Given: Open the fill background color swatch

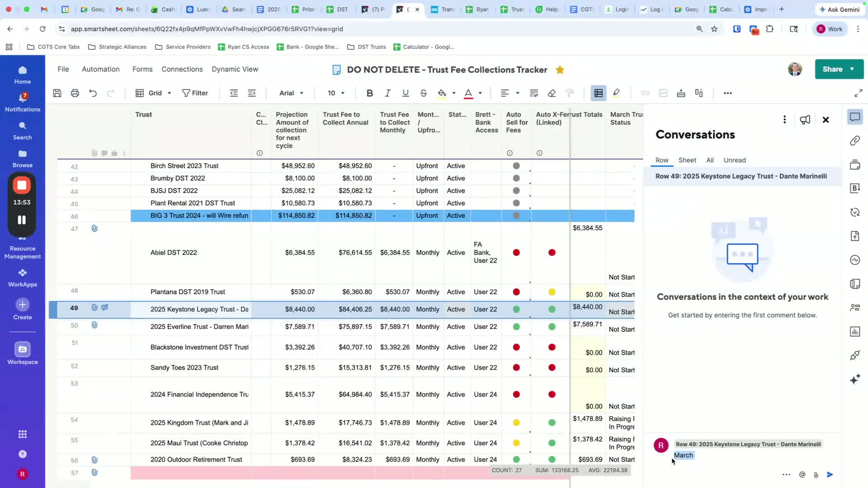Looking at the screenshot, I should point(442,93).
